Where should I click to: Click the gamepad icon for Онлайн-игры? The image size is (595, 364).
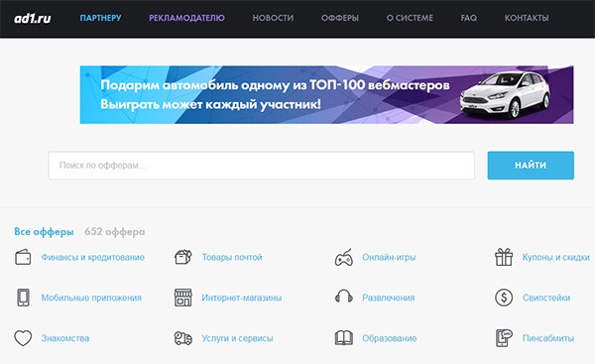[344, 257]
